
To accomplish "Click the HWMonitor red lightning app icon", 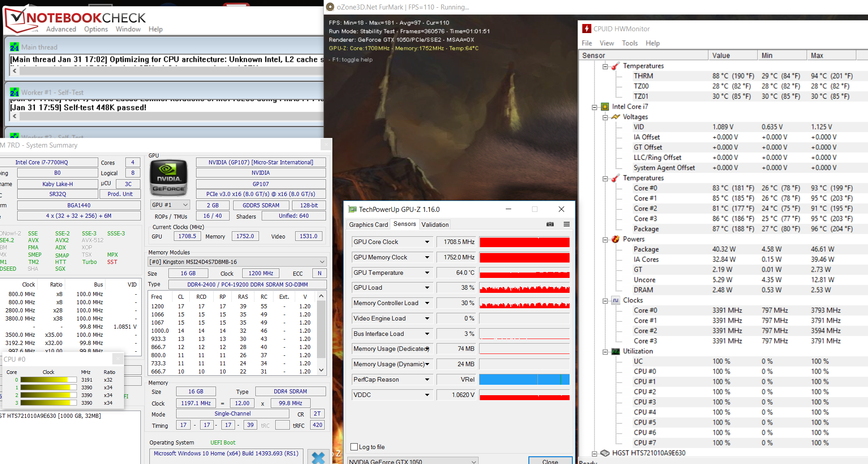I will point(587,29).
